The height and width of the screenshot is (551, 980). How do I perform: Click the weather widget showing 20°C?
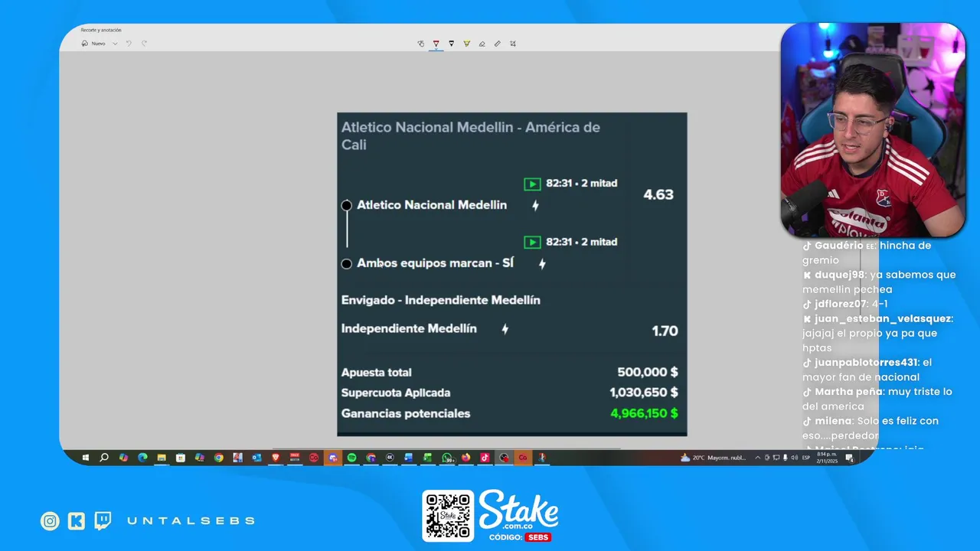[715, 458]
